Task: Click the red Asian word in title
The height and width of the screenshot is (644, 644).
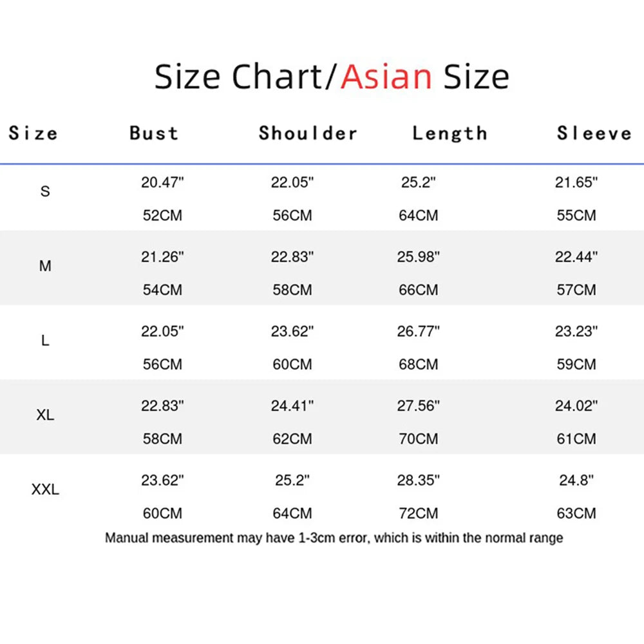Action: point(386,77)
